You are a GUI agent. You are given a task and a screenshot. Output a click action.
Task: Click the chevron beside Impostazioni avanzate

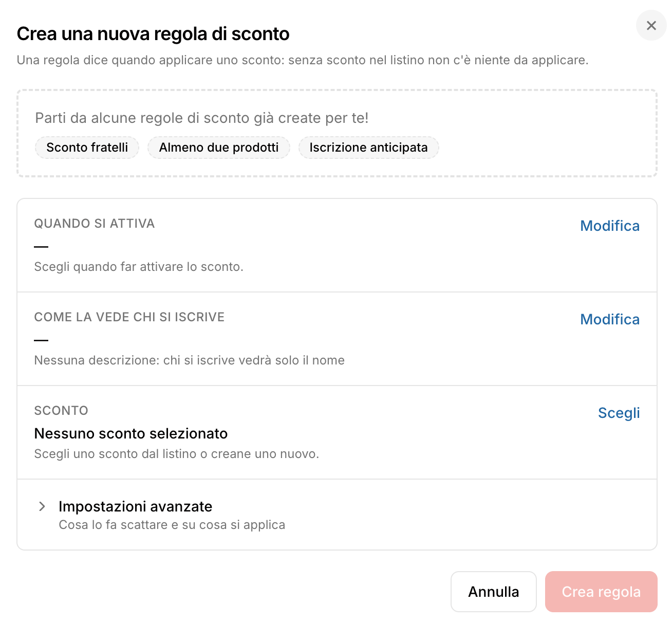pos(42,506)
